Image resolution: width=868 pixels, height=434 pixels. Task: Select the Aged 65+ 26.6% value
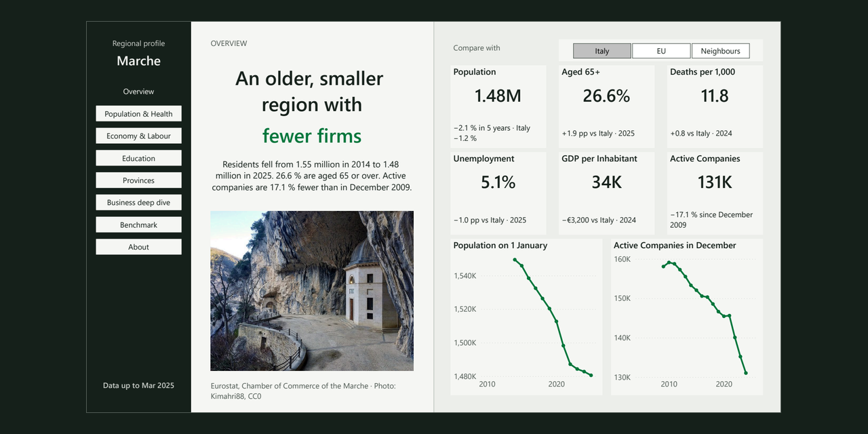tap(606, 96)
